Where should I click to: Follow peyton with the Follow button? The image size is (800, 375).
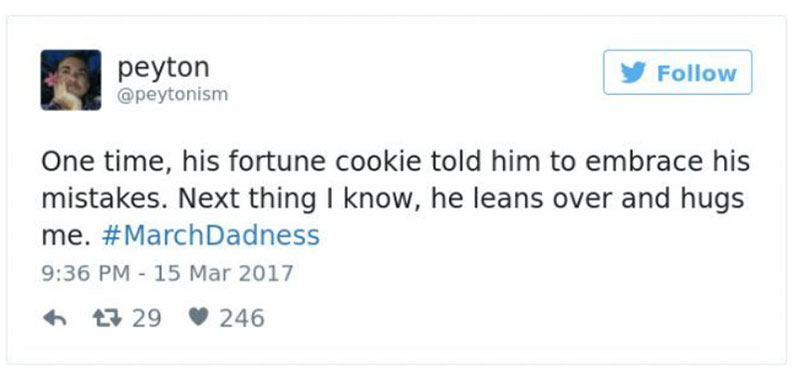pyautogui.click(x=678, y=72)
